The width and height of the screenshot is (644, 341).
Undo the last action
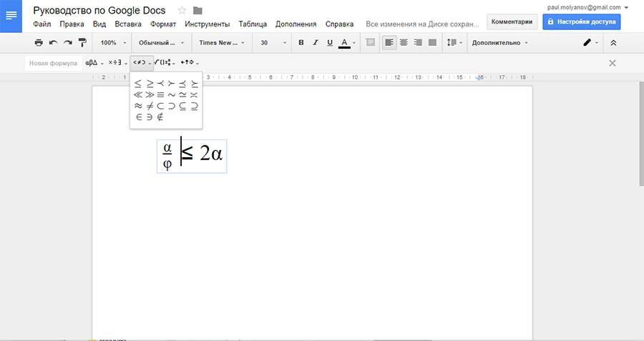(x=53, y=42)
